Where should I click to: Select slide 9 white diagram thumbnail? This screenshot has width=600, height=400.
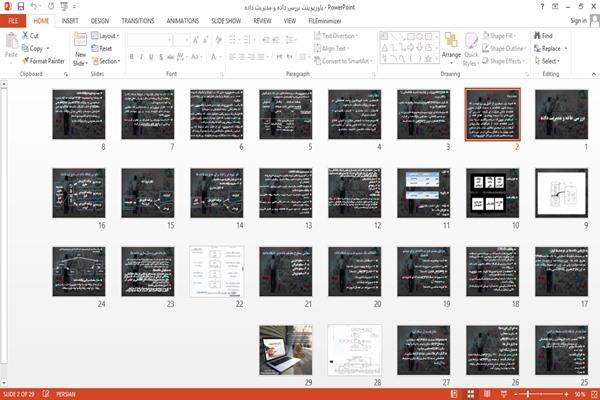coord(561,193)
